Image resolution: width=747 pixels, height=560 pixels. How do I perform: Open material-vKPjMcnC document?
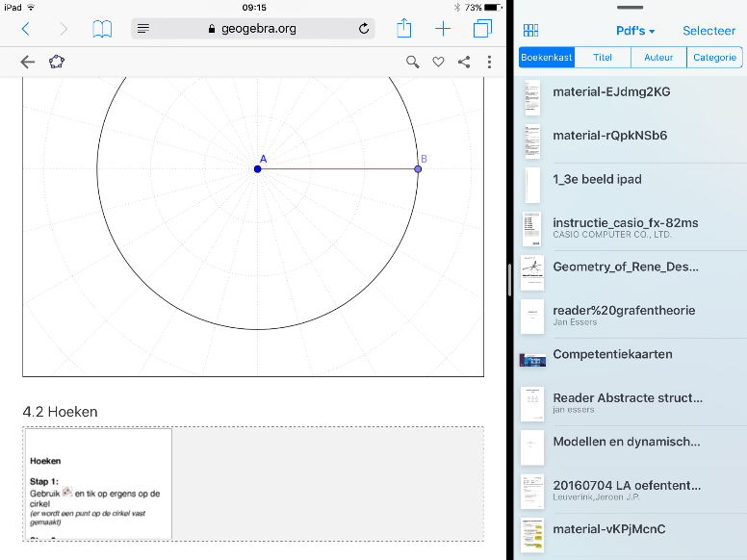pos(632,536)
